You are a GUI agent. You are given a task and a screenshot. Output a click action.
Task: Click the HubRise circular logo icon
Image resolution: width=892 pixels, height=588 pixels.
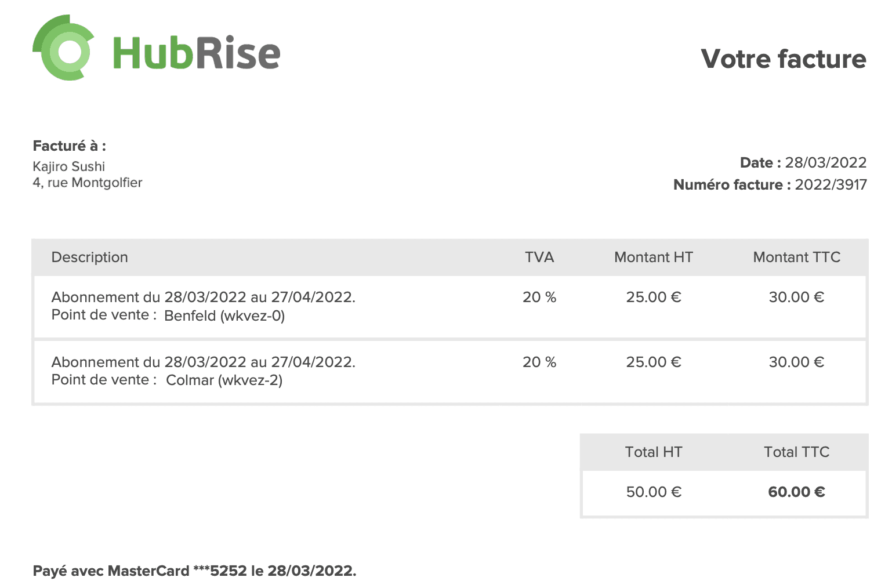pyautogui.click(x=63, y=48)
